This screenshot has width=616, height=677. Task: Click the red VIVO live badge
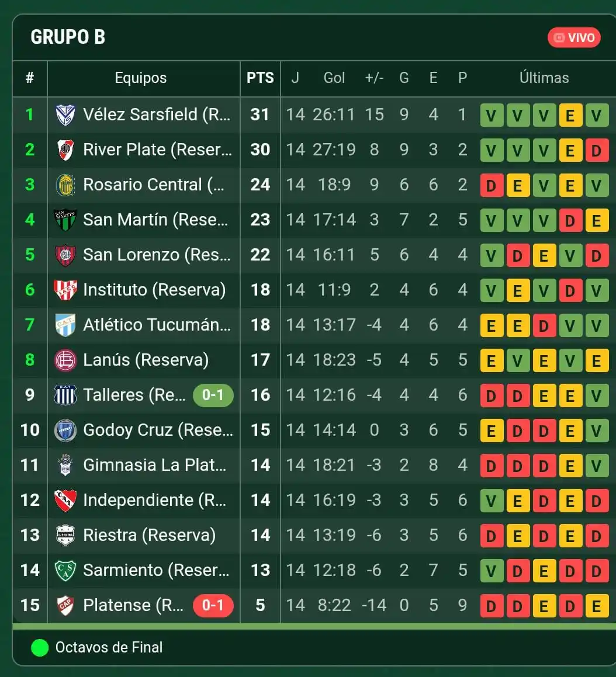tap(574, 37)
